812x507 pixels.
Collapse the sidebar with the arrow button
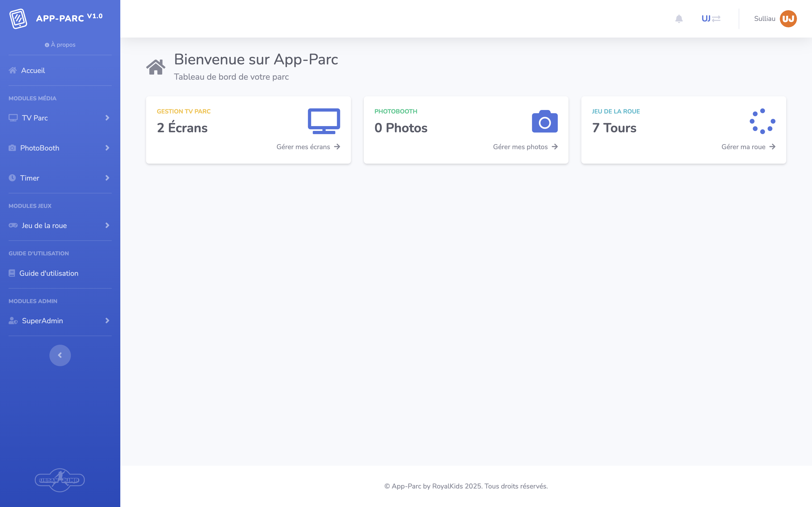[60, 355]
